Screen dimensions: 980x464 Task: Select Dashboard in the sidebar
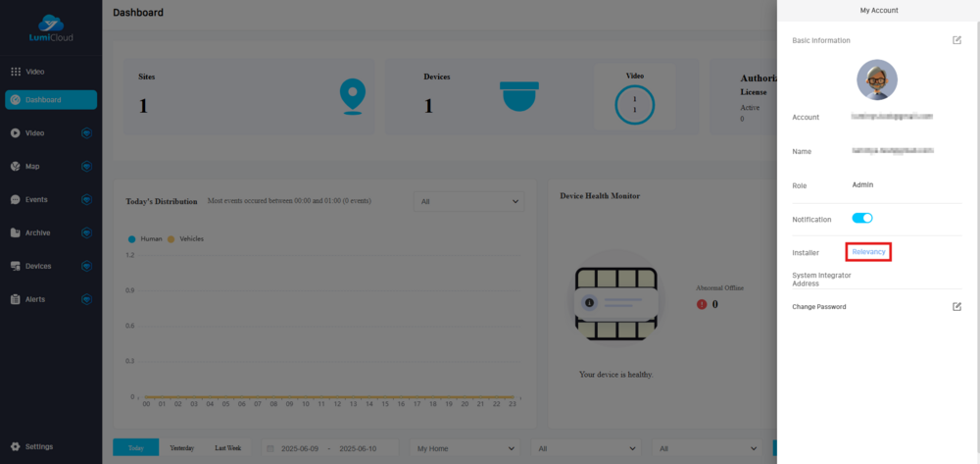click(x=51, y=99)
